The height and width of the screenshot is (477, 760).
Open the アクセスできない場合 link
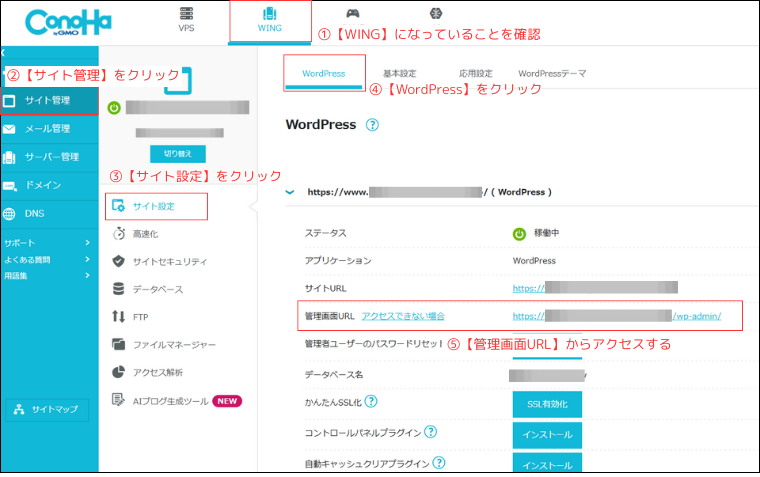403,316
